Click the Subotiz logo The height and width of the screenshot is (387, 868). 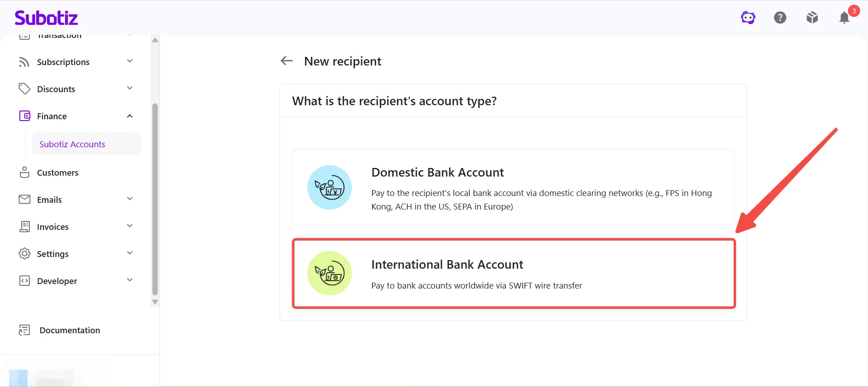tap(46, 18)
